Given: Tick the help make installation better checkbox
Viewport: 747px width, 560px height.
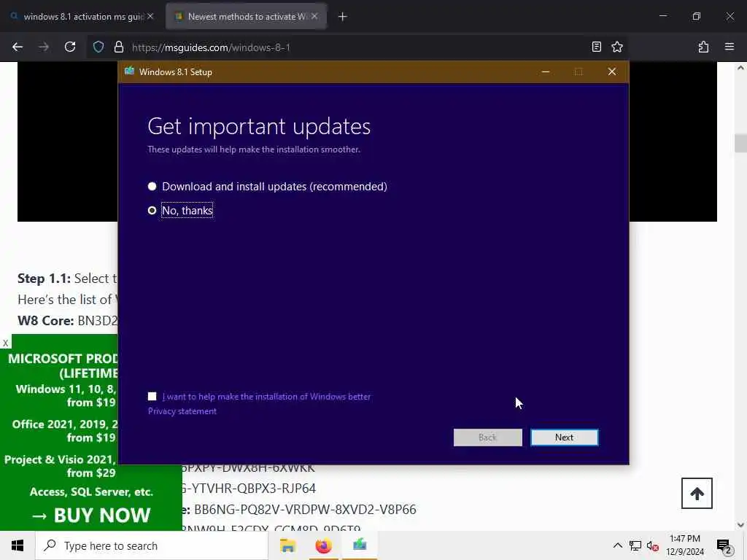Looking at the screenshot, I should coord(152,396).
